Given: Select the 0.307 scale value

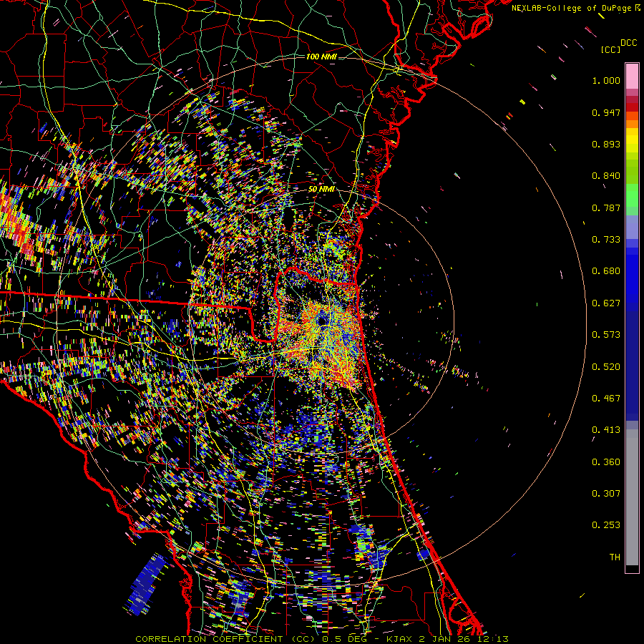Looking at the screenshot, I should pos(606,494).
